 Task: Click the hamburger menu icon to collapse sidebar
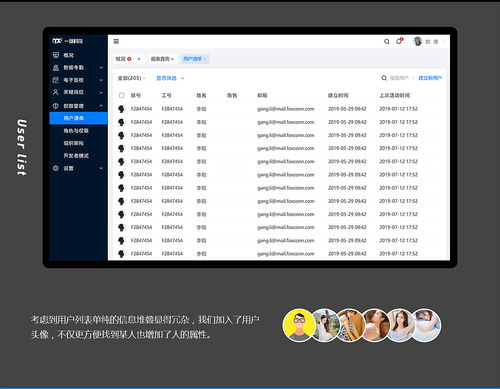pyautogui.click(x=116, y=41)
